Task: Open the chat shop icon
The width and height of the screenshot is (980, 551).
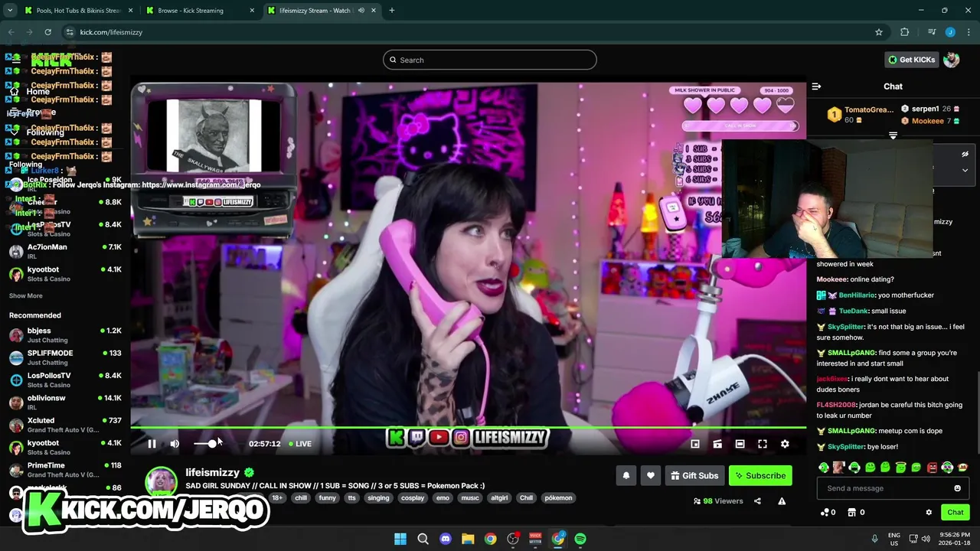Action: [852, 512]
